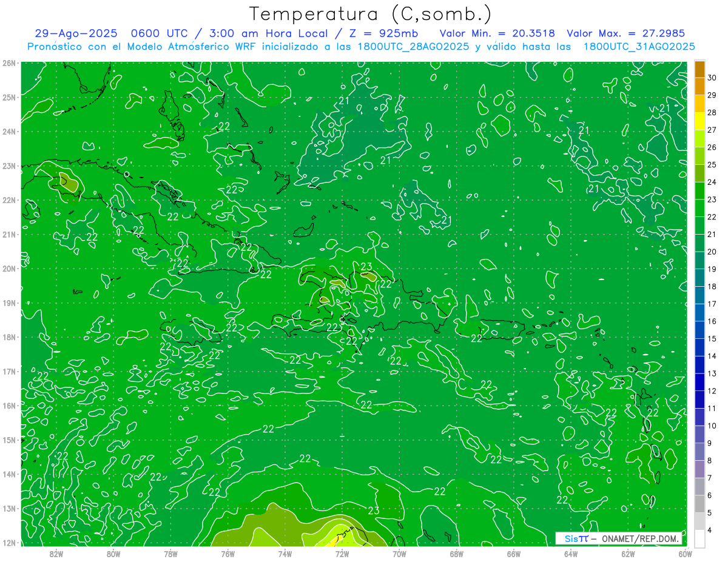Click latitude axis label "25N"

(9, 97)
